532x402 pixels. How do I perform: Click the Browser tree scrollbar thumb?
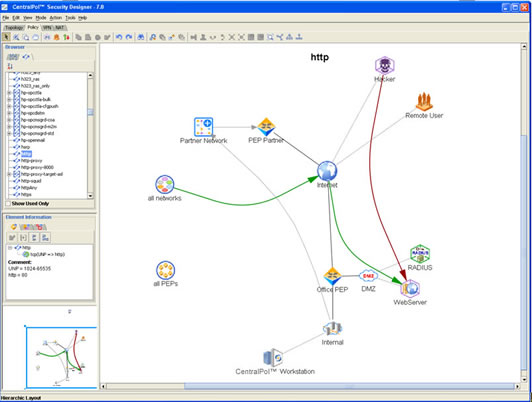pyautogui.click(x=90, y=112)
